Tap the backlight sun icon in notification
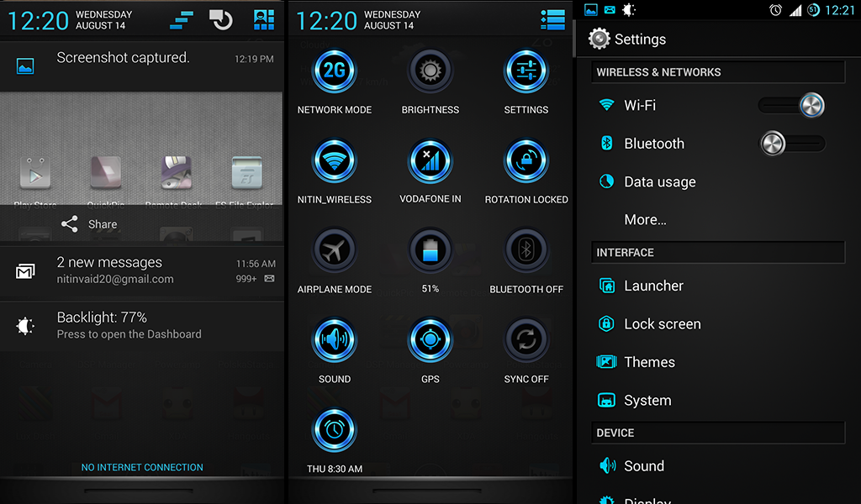Image resolution: width=861 pixels, height=504 pixels. [x=25, y=326]
